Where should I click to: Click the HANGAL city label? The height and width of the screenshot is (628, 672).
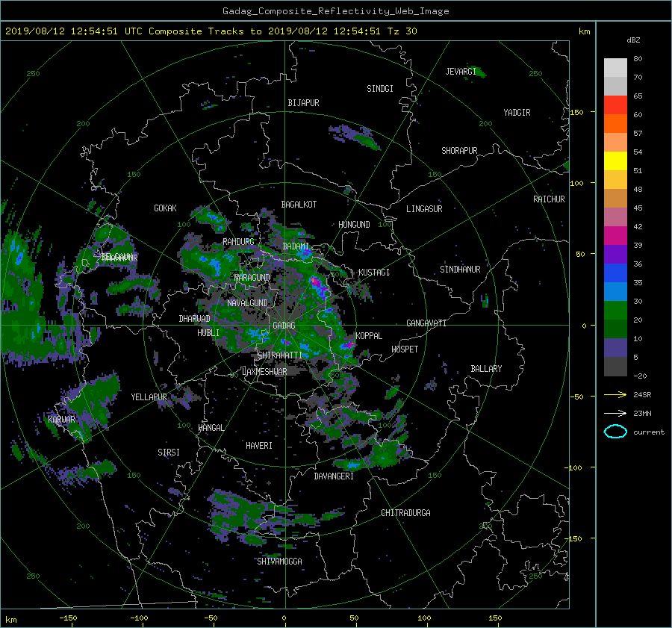(211, 428)
